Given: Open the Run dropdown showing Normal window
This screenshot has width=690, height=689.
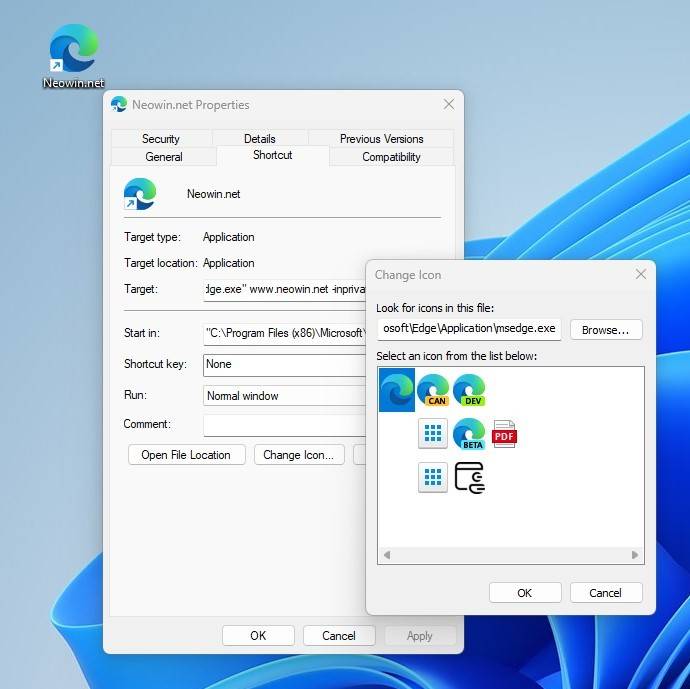Looking at the screenshot, I should pyautogui.click(x=285, y=396).
